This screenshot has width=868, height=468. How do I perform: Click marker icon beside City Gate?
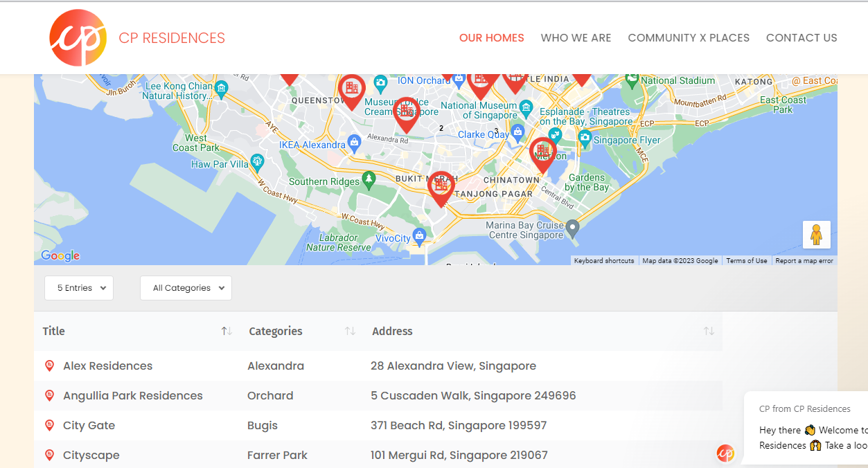(x=49, y=425)
